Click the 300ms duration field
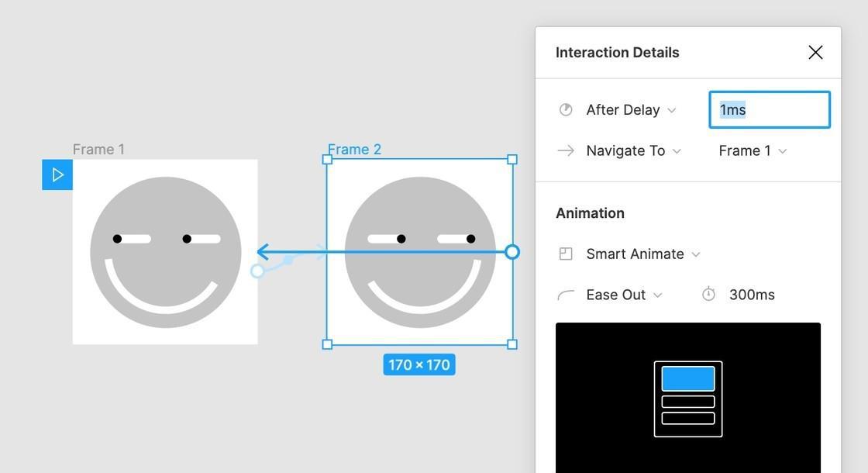Image resolution: width=868 pixels, height=473 pixels. (752, 295)
